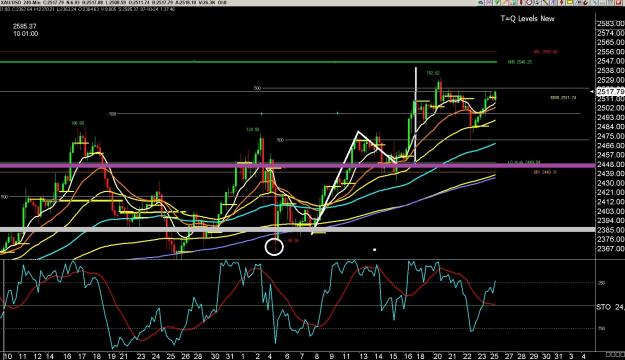Click the green checkmark toolbar icon
Screen dimensions: 625x360
click(x=497, y=2)
